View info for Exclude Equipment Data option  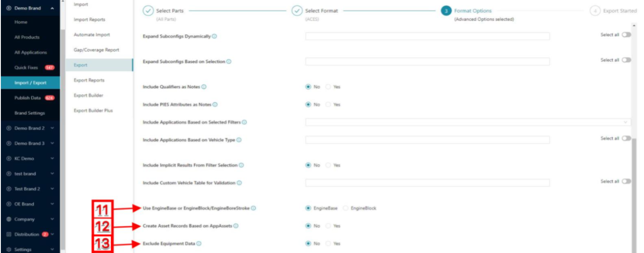199,243
